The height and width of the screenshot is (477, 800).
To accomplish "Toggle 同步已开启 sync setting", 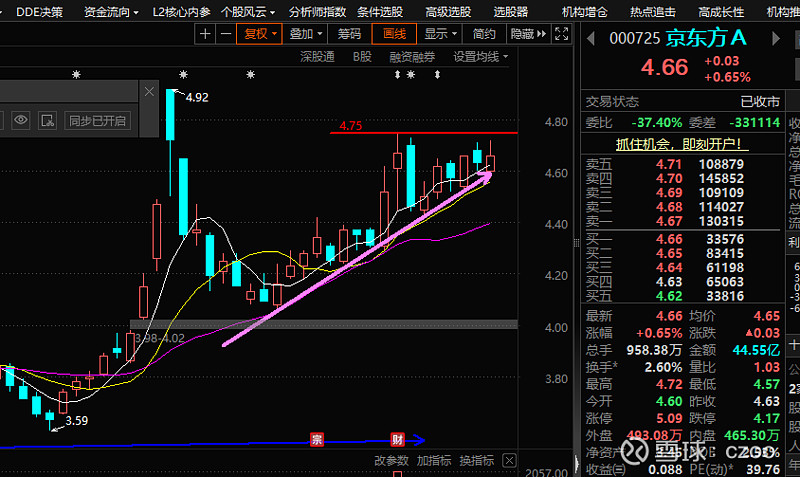I will click(x=97, y=121).
